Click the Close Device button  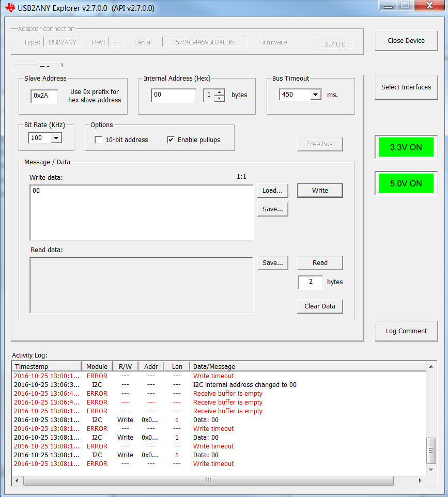click(406, 41)
